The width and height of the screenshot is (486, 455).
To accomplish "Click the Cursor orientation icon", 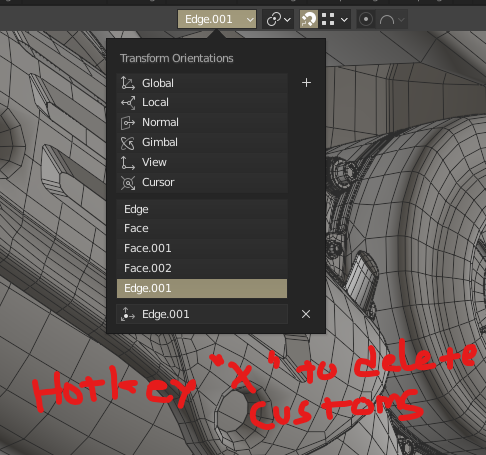I will tap(128, 183).
